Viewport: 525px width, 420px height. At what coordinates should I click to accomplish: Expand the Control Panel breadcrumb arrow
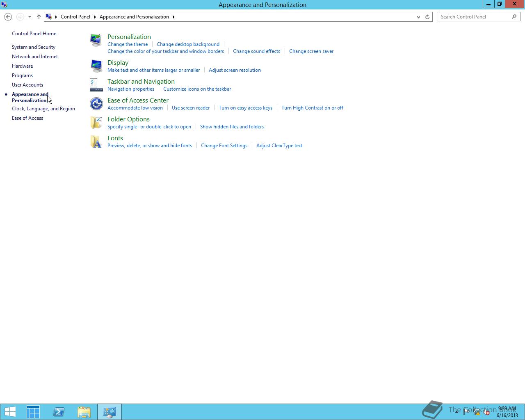95,17
